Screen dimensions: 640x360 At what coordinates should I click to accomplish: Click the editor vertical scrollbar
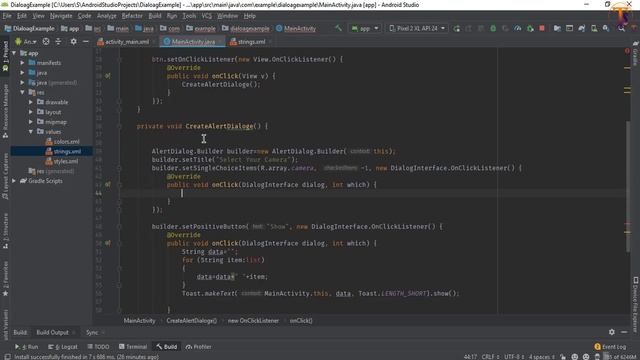click(627, 187)
